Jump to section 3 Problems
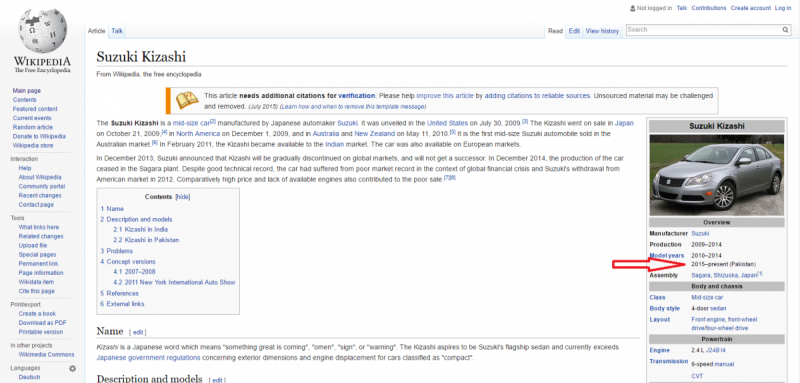The image size is (800, 383). tap(116, 251)
